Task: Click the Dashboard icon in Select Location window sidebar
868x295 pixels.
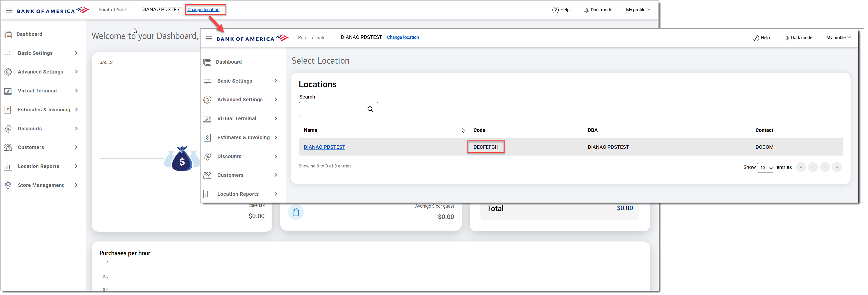Action: (x=207, y=62)
